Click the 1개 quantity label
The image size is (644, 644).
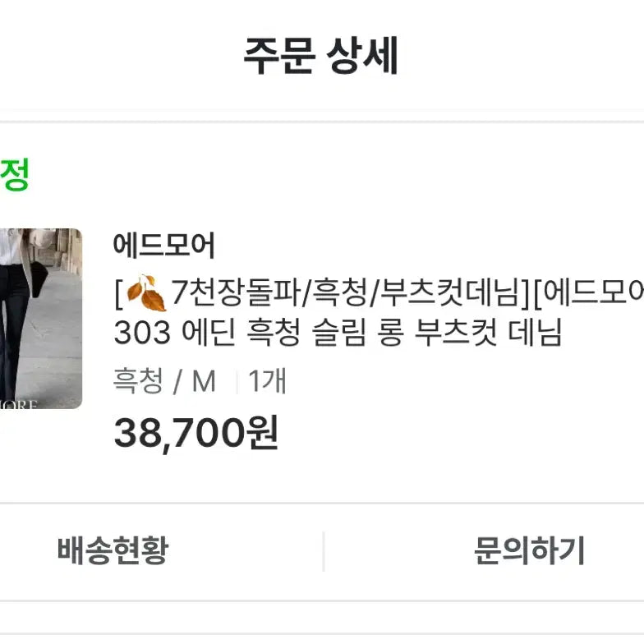[267, 381]
